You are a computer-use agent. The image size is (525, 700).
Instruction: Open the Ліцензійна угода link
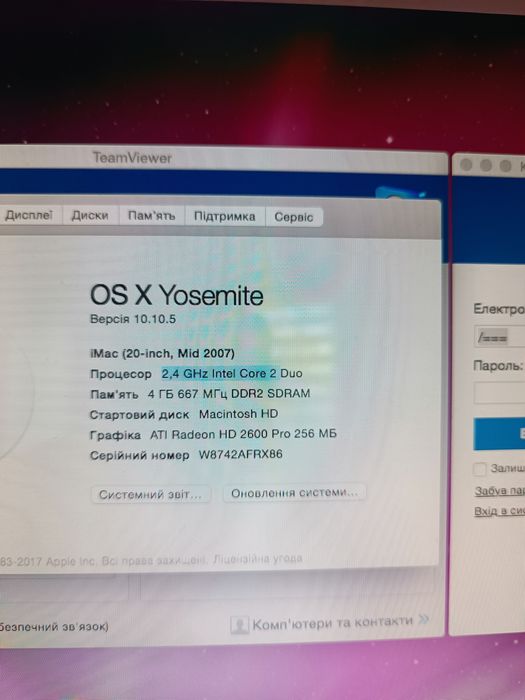258,559
